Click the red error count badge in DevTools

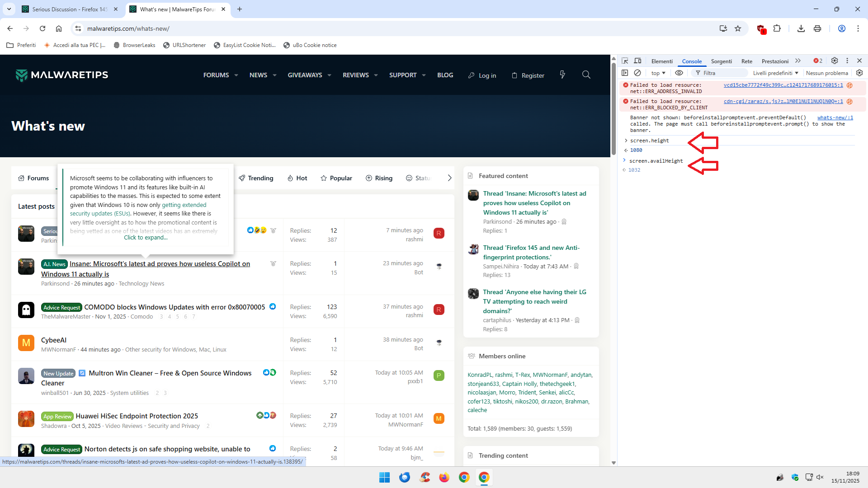tap(818, 61)
